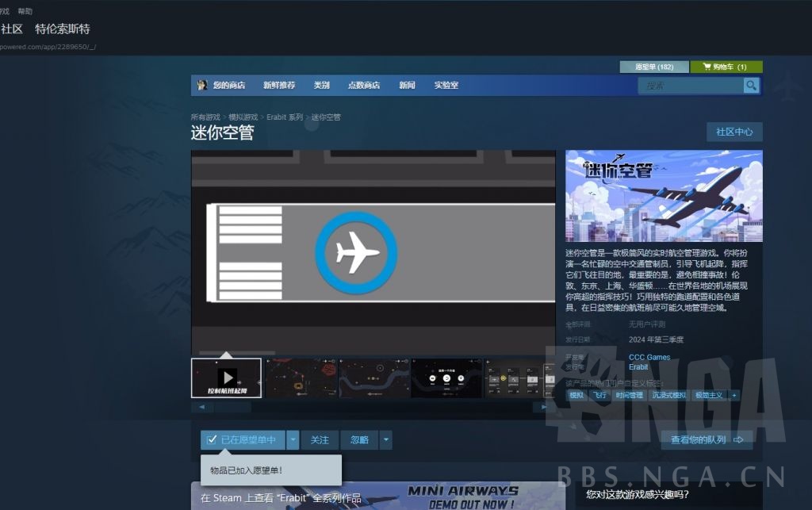Switch to the 新闻 section
Viewport: 812px width, 510px height.
407,85
